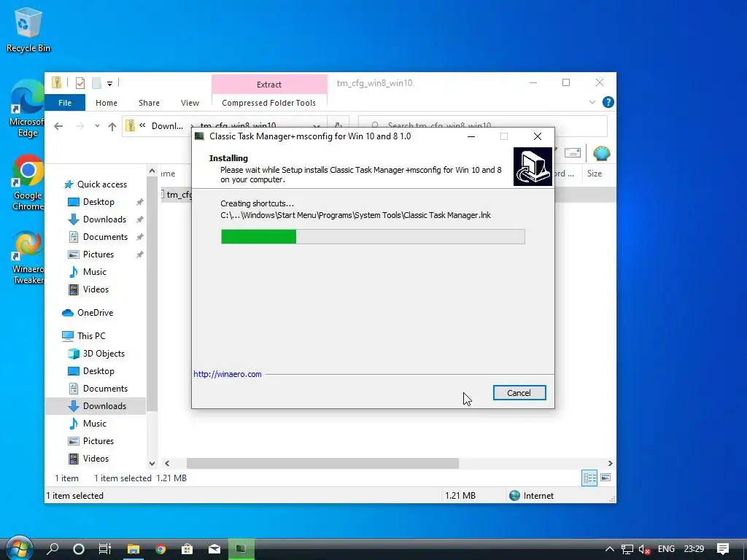Select the installer's taskbar button
The image size is (747, 560).
click(241, 549)
